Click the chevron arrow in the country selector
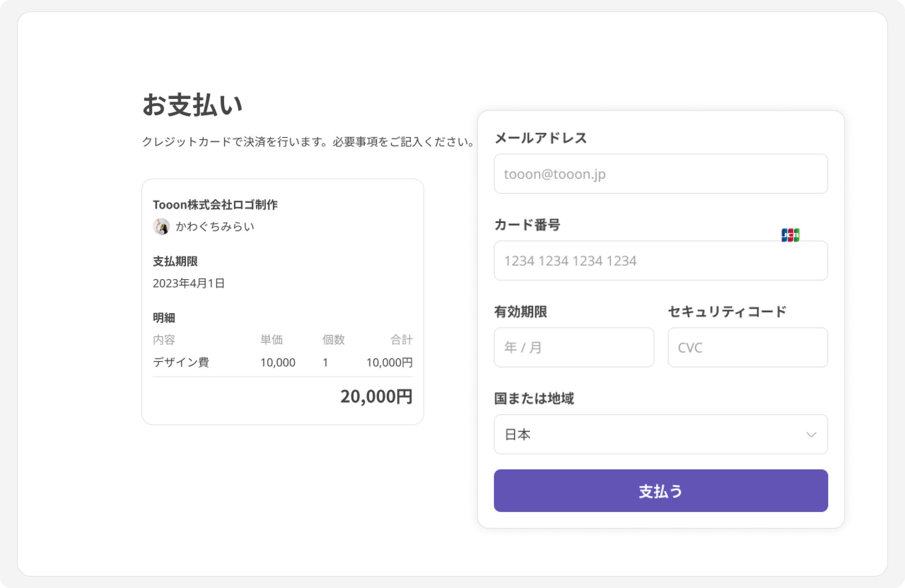Image resolution: width=905 pixels, height=588 pixels. [811, 435]
